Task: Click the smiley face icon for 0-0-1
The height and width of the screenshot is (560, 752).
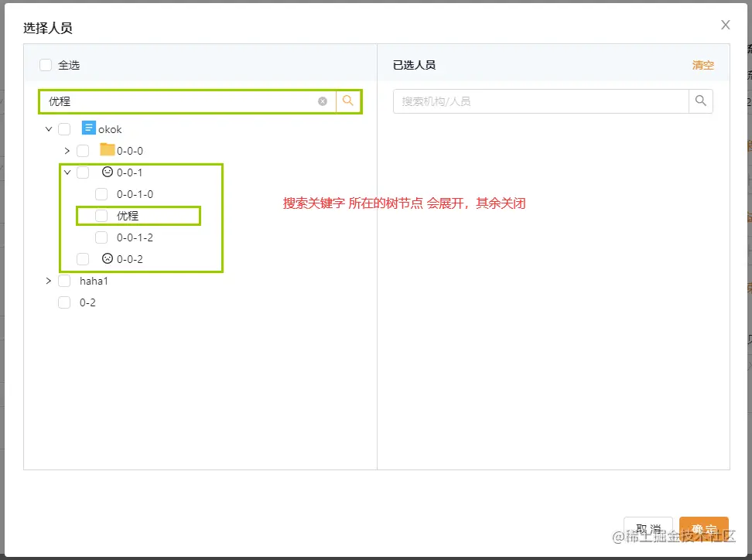Action: [x=108, y=171]
